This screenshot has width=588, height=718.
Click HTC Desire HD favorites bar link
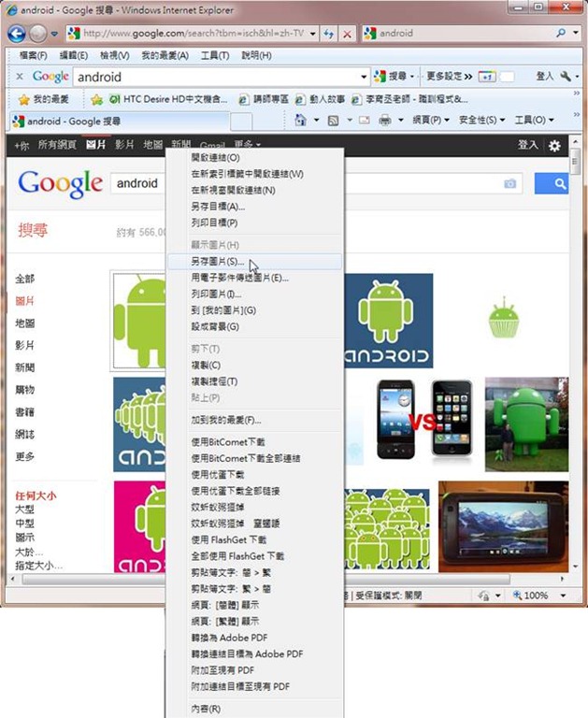[x=168, y=99]
